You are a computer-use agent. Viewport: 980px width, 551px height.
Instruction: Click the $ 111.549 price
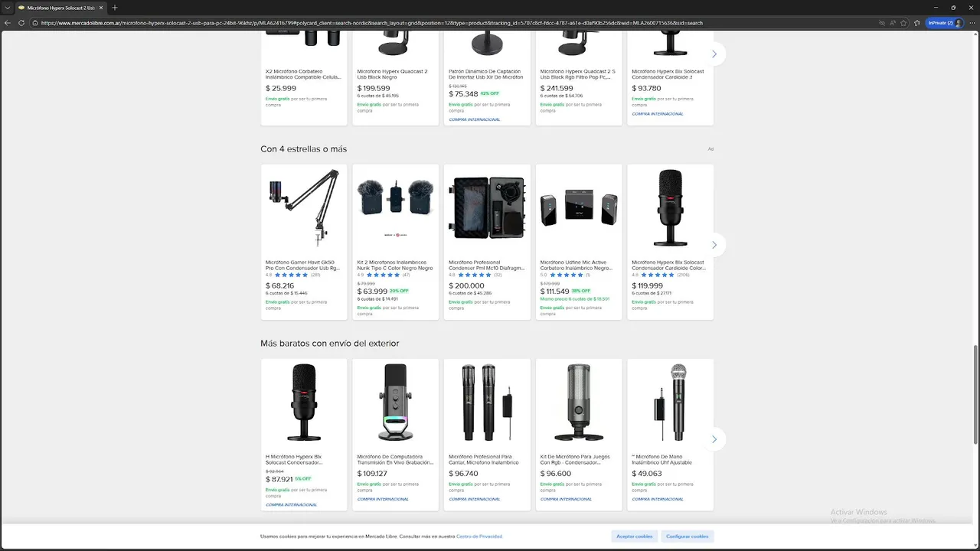(x=555, y=292)
